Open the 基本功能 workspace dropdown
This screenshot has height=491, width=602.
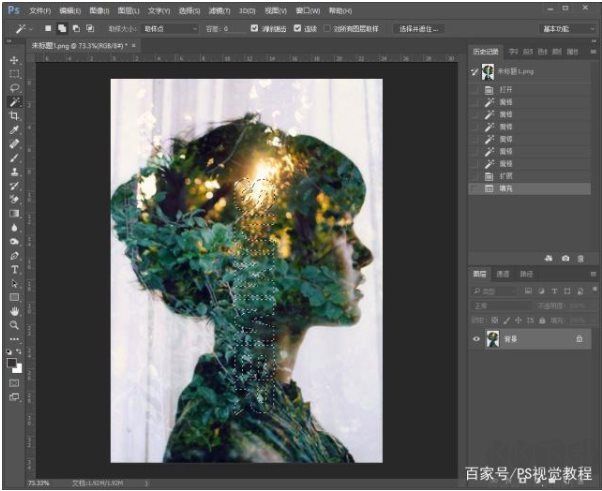[x=568, y=29]
